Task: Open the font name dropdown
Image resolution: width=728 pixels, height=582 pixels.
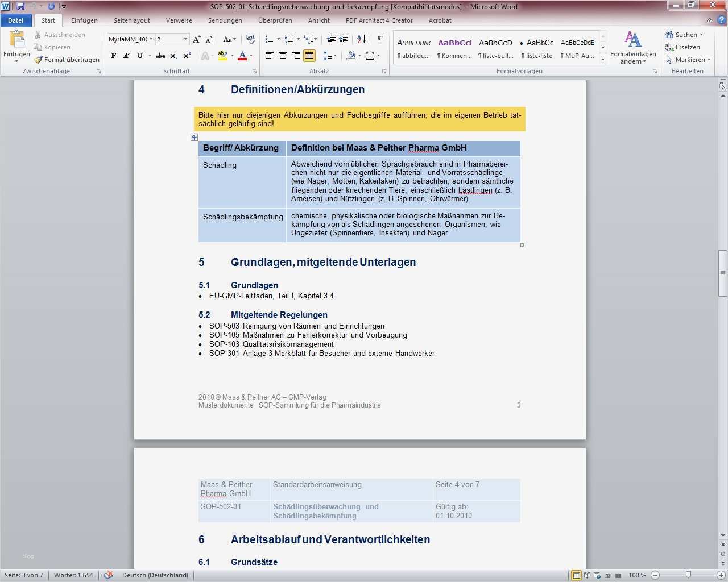Action: point(151,39)
